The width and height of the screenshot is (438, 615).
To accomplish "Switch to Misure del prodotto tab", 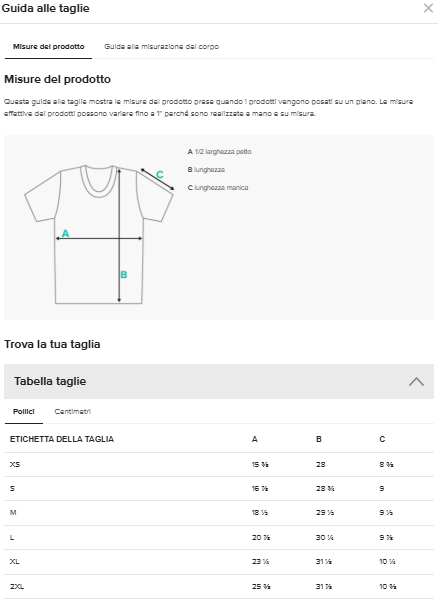I will coord(49,47).
